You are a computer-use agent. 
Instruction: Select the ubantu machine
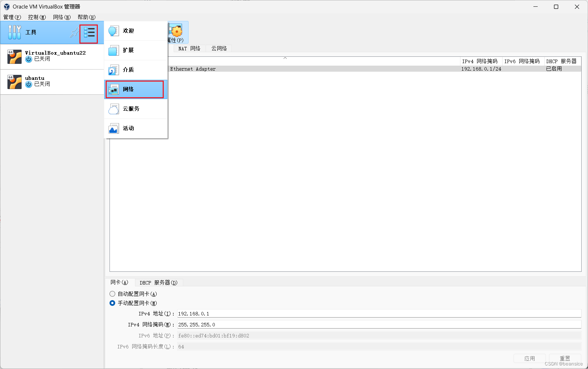coord(52,82)
